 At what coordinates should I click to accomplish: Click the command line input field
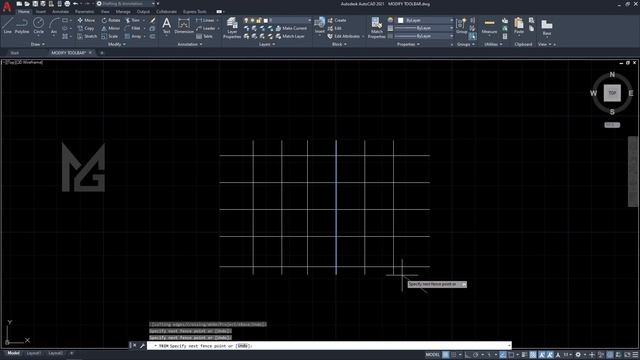[329, 346]
